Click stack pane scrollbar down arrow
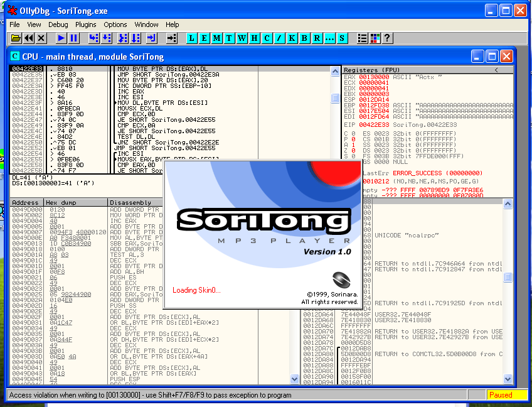This screenshot has width=532, height=407. pyautogui.click(x=508, y=379)
